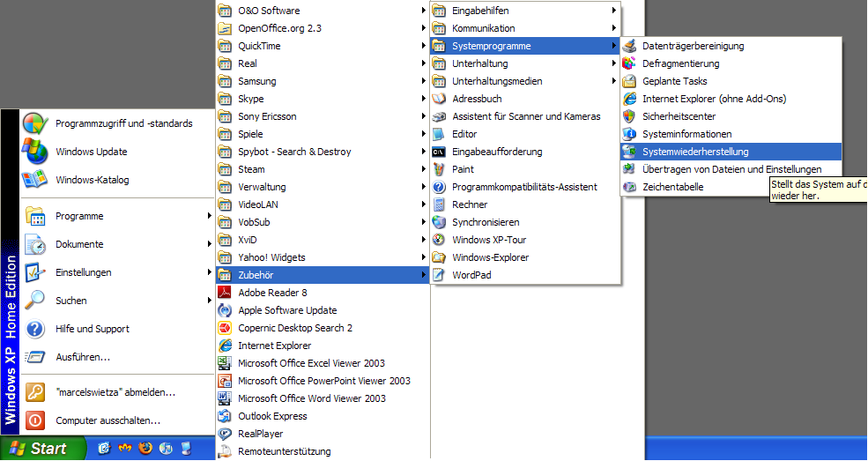
Task: Click the Verwaltung entry
Action: click(x=323, y=187)
